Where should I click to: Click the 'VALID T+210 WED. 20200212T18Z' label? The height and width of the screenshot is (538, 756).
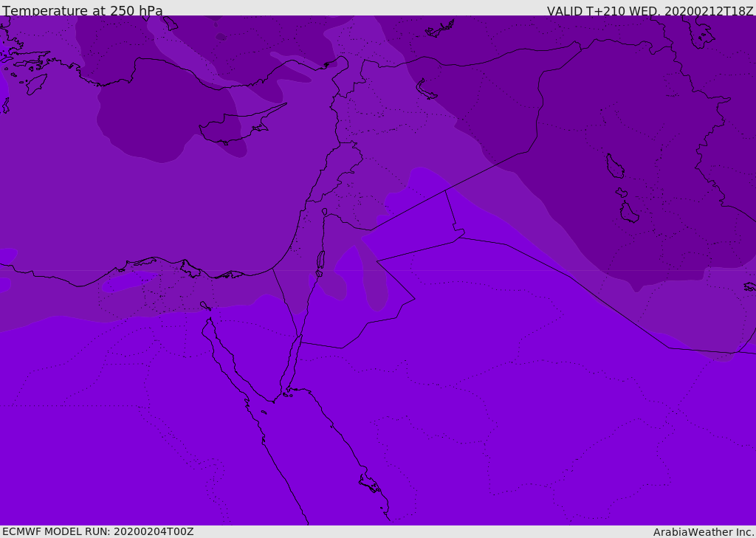pyautogui.click(x=650, y=10)
